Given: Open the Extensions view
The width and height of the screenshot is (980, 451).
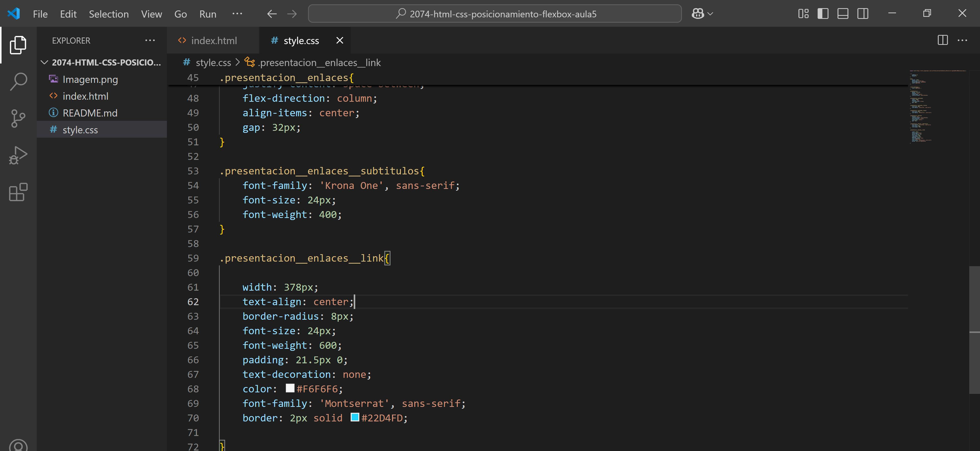Looking at the screenshot, I should tap(18, 192).
